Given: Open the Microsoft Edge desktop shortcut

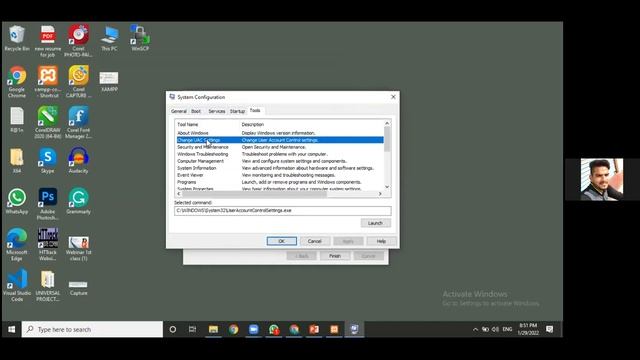Looking at the screenshot, I should coord(17,245).
